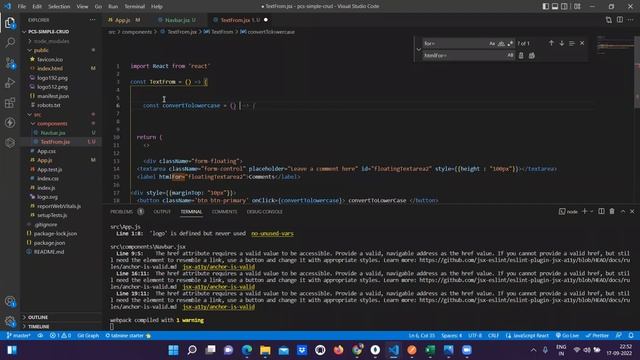Open the Extensions view

tap(10, 102)
